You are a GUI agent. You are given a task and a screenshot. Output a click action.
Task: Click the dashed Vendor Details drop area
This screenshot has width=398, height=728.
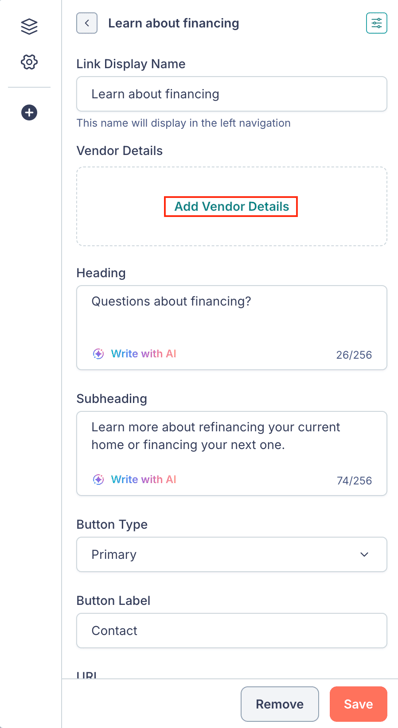click(x=231, y=206)
